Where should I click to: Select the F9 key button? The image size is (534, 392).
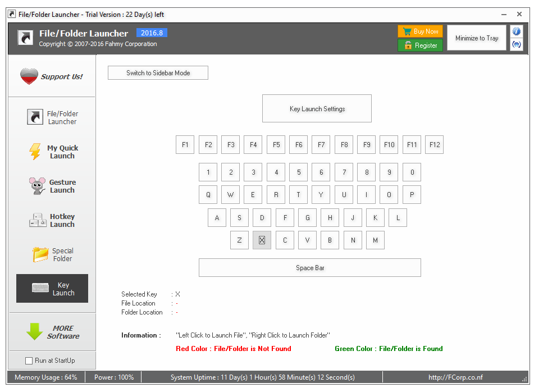click(367, 145)
